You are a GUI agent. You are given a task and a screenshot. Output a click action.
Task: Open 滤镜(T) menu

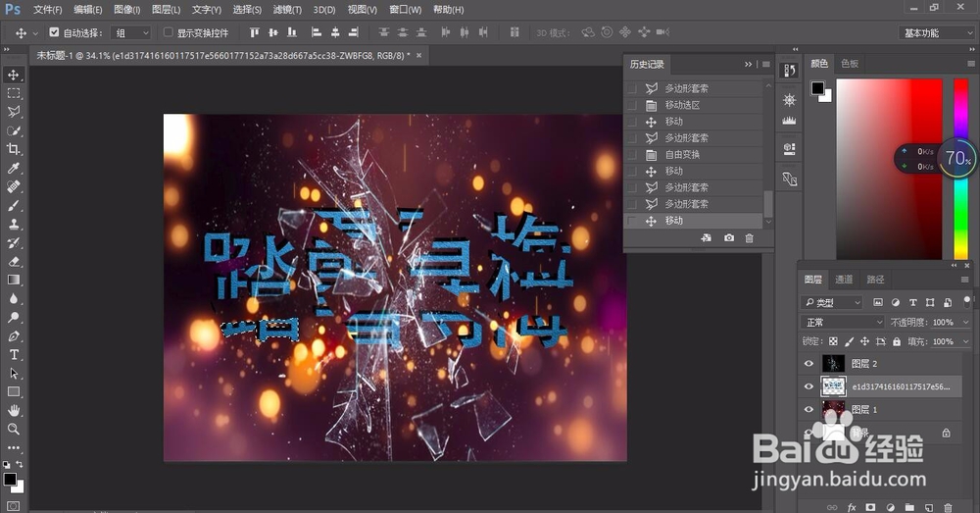coord(287,10)
